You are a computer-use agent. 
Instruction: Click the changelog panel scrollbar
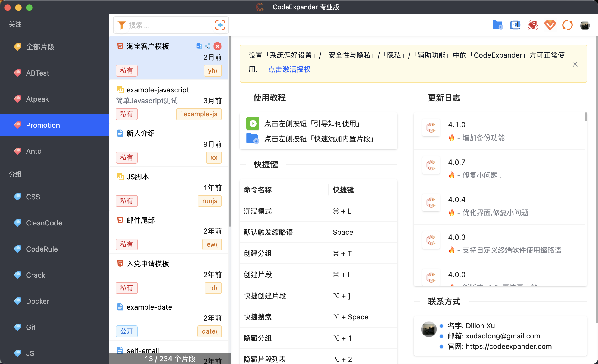coord(586,117)
